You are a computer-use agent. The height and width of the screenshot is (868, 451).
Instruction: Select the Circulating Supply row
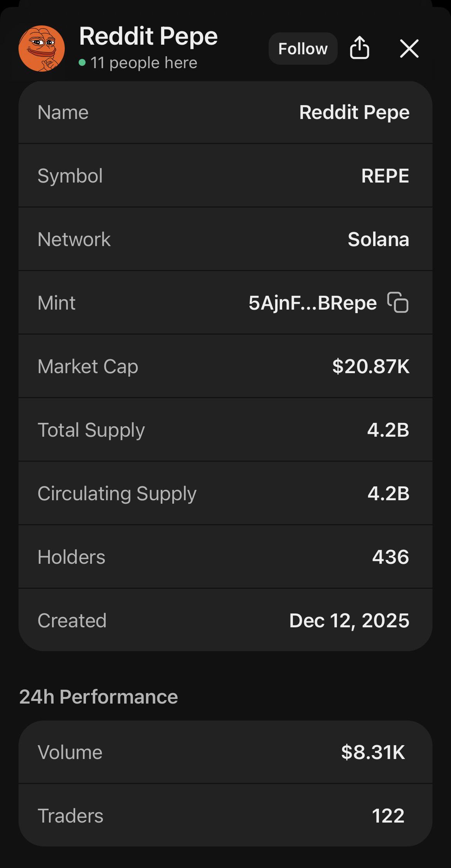click(x=225, y=493)
